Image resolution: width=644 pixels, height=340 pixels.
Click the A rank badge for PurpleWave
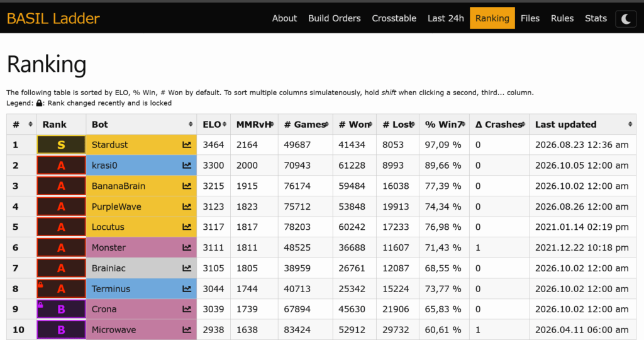61,207
